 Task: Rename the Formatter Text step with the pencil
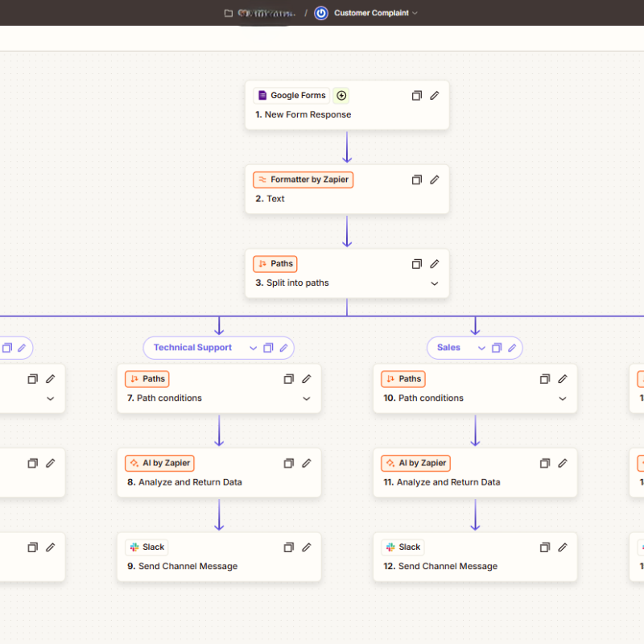click(435, 180)
